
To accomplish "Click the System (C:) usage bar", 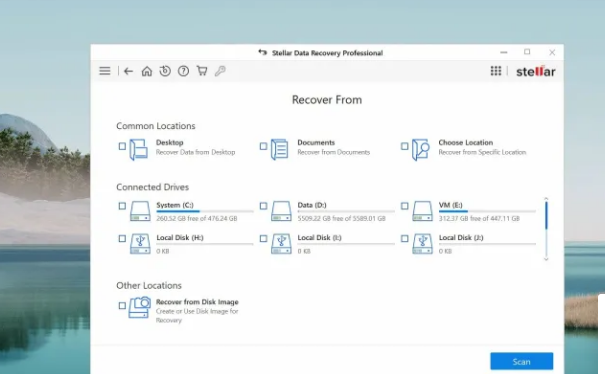I will pyautogui.click(x=205, y=211).
